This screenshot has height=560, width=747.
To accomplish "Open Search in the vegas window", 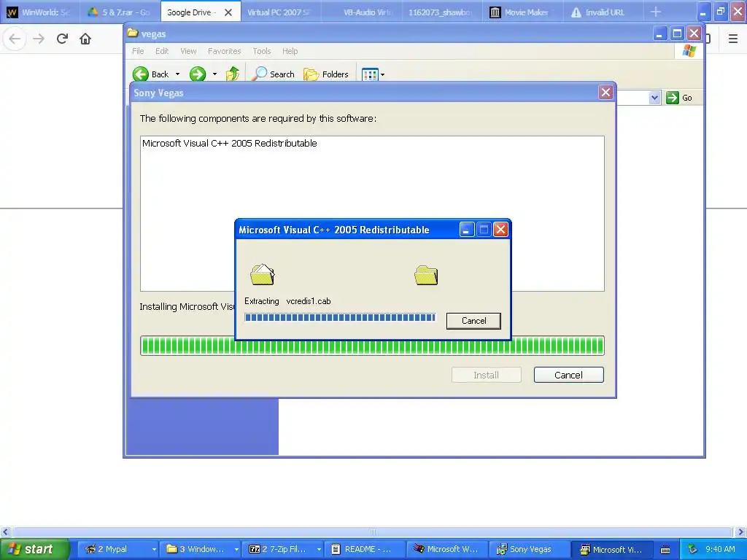I will click(273, 74).
